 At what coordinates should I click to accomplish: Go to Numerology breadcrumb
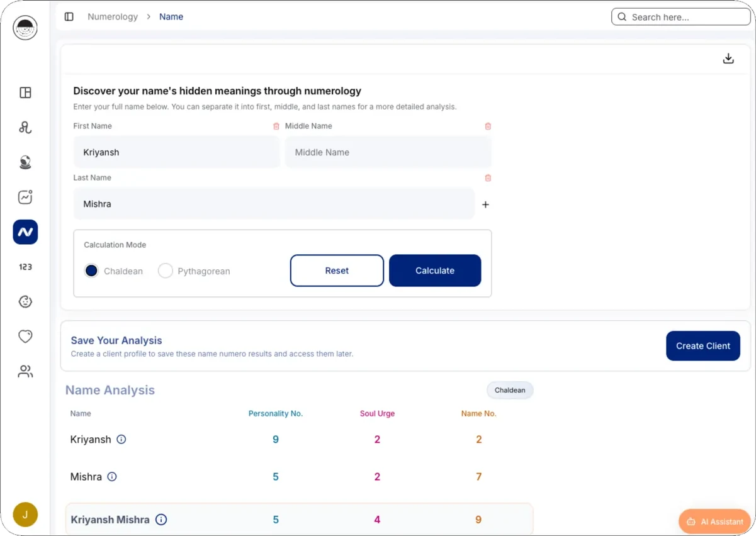click(x=113, y=17)
